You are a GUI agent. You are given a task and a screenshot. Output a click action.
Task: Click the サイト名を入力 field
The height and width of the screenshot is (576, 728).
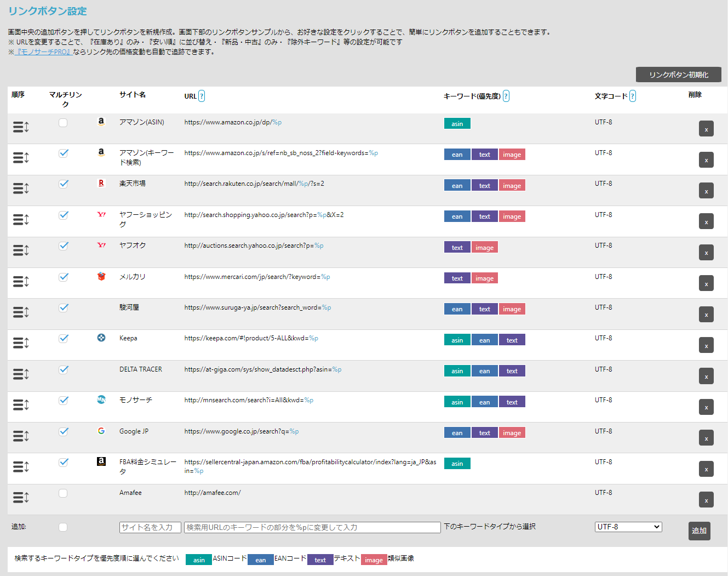click(x=150, y=527)
